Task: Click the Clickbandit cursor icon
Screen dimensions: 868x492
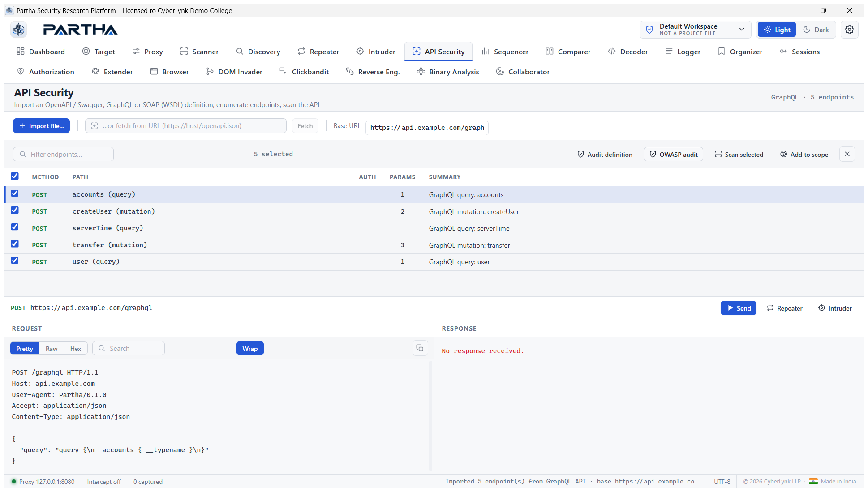Action: pos(283,71)
